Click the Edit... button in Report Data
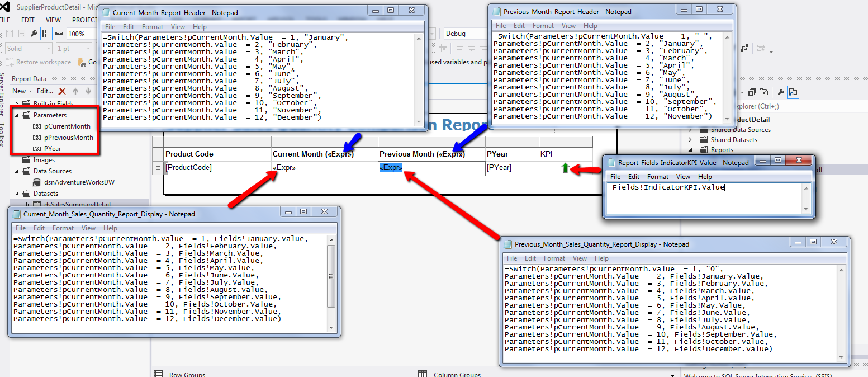The width and height of the screenshot is (868, 377). [45, 91]
